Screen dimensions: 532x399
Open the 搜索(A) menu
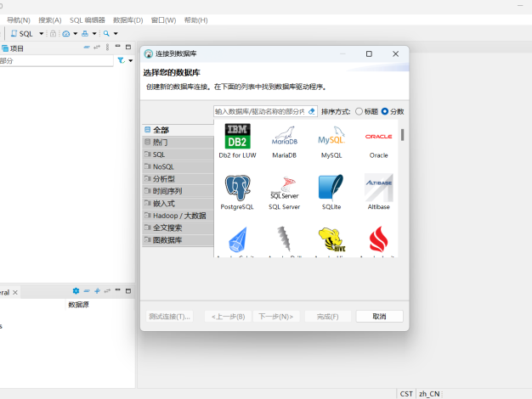[50, 20]
